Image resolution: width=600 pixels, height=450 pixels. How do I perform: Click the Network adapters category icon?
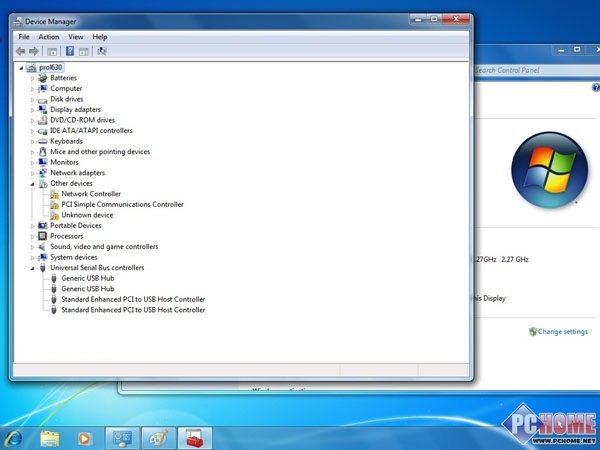pyautogui.click(x=42, y=173)
